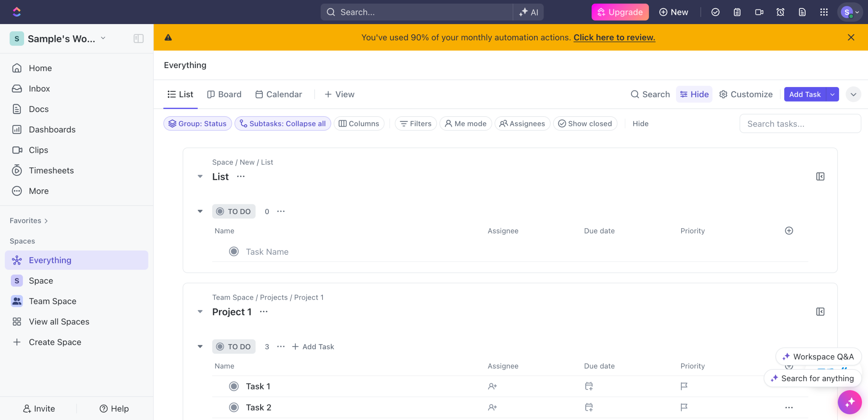Open Add Task dropdown arrow
Screen dimensions: 868x420
coord(832,94)
